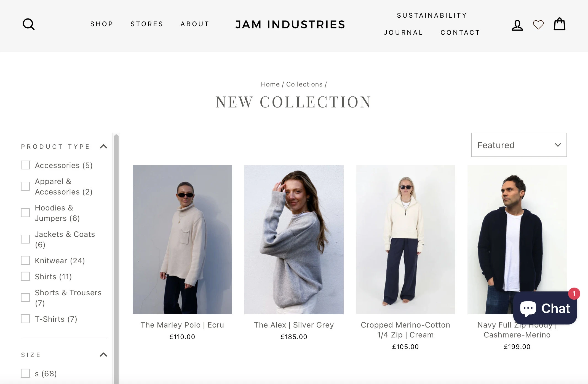Screen dimensions: 588x384
Task: Open the search magnifier icon
Action: 29,24
